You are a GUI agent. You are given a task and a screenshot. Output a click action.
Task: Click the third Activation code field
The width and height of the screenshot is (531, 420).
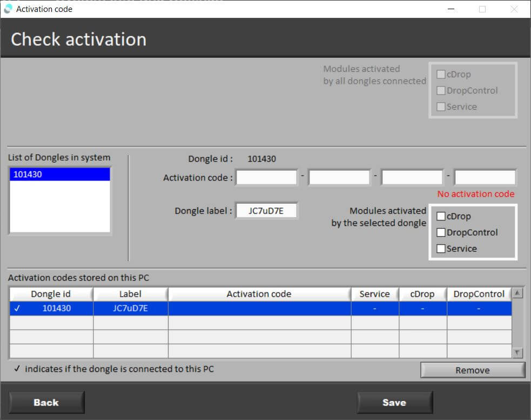412,177
